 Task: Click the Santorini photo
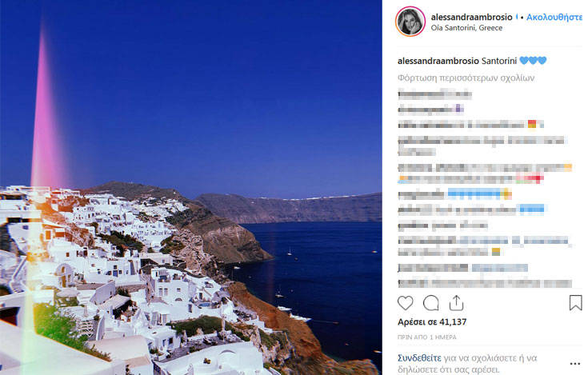coord(191,187)
